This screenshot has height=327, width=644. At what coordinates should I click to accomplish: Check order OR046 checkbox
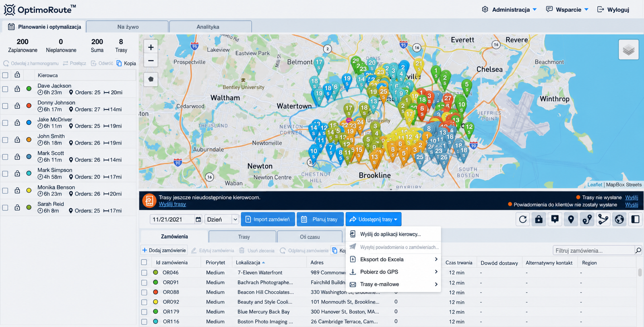click(x=144, y=273)
